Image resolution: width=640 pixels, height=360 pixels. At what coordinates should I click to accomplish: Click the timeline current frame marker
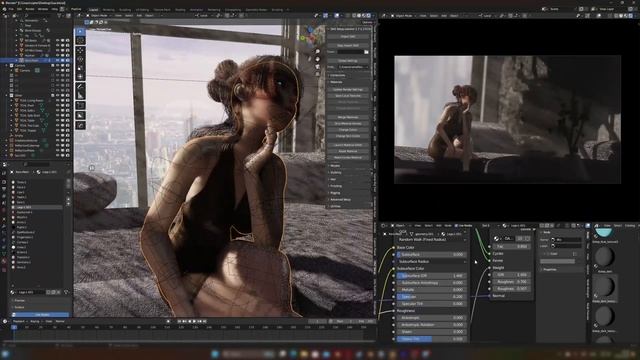coord(14,327)
